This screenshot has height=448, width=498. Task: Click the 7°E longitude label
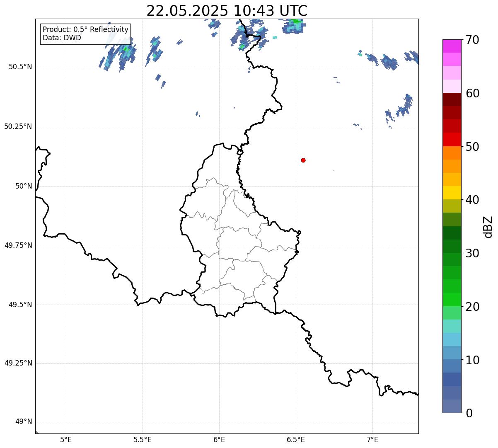coord(372,440)
